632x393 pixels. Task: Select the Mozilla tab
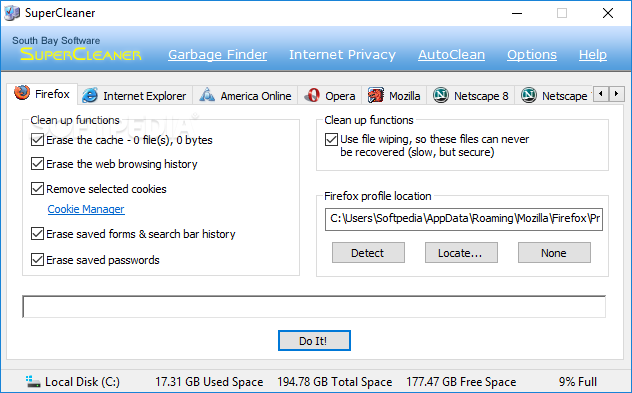click(x=394, y=96)
